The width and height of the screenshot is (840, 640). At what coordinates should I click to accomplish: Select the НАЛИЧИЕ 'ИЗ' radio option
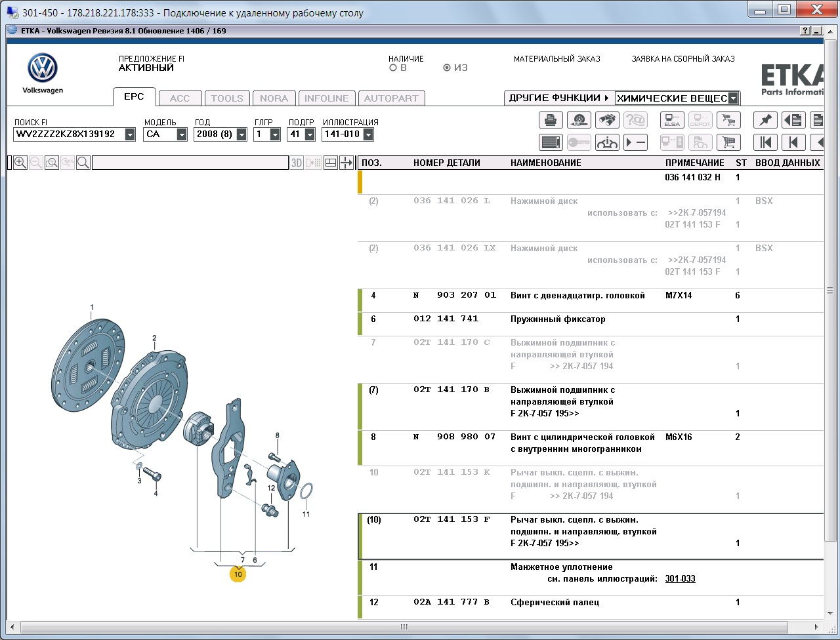coord(447,68)
